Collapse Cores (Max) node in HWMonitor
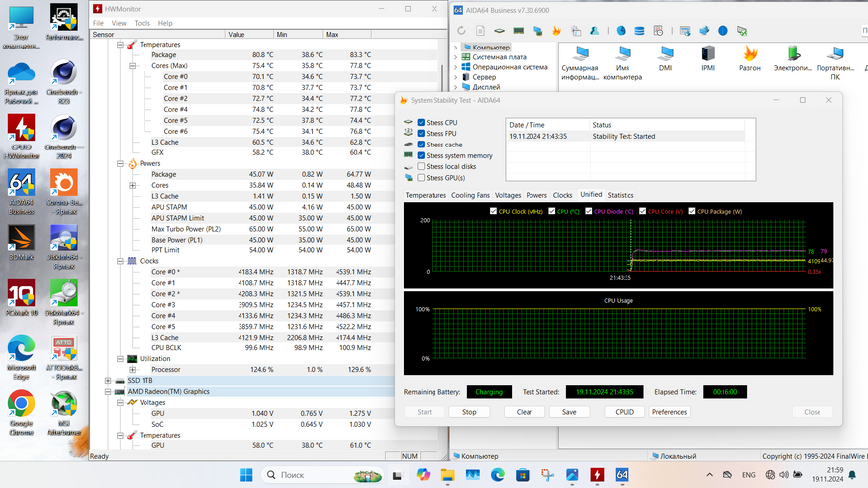Screen dimensions: 868x488 pyautogui.click(x=133, y=66)
